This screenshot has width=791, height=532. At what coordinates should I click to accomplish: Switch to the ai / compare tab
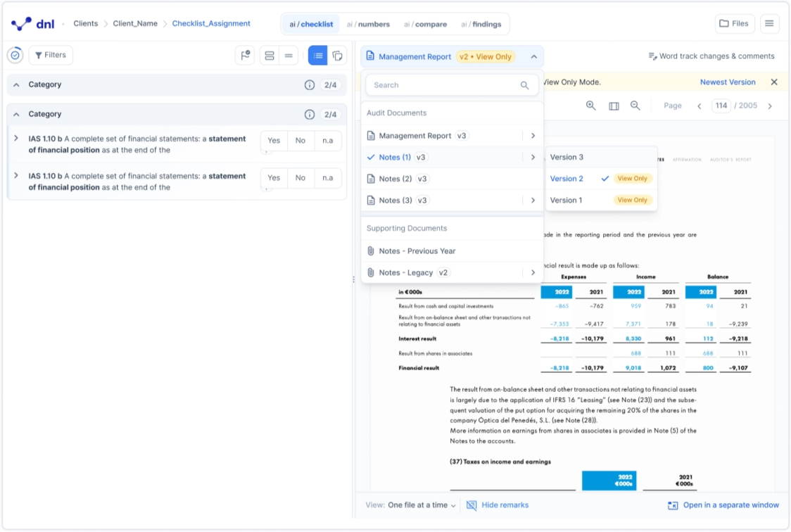tap(425, 24)
